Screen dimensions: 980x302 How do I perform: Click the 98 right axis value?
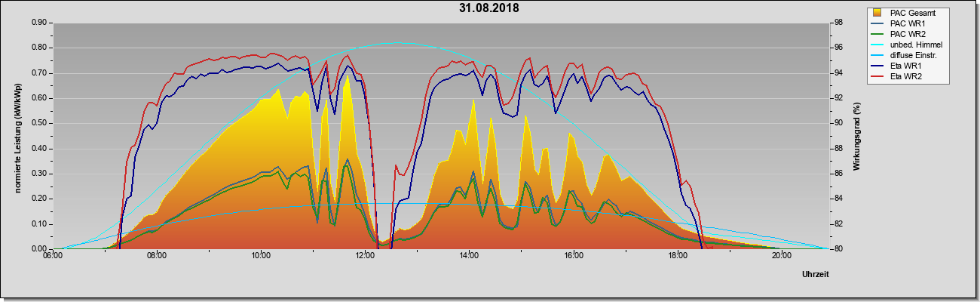point(839,23)
